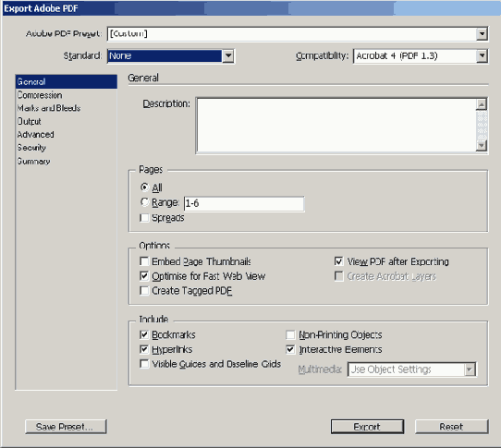Click the Save Preset... button
The image size is (501, 448).
(66, 427)
